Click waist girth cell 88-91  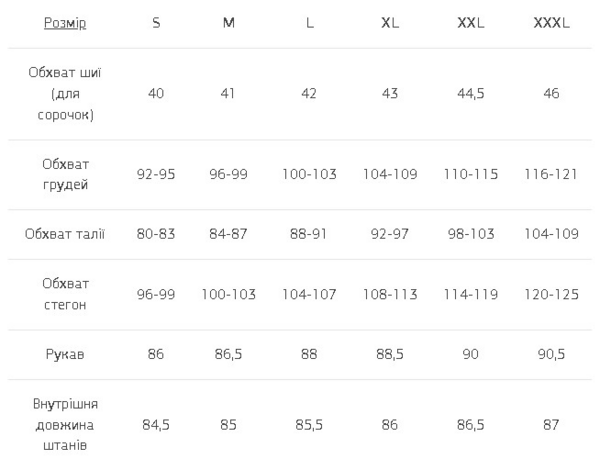[x=310, y=235]
